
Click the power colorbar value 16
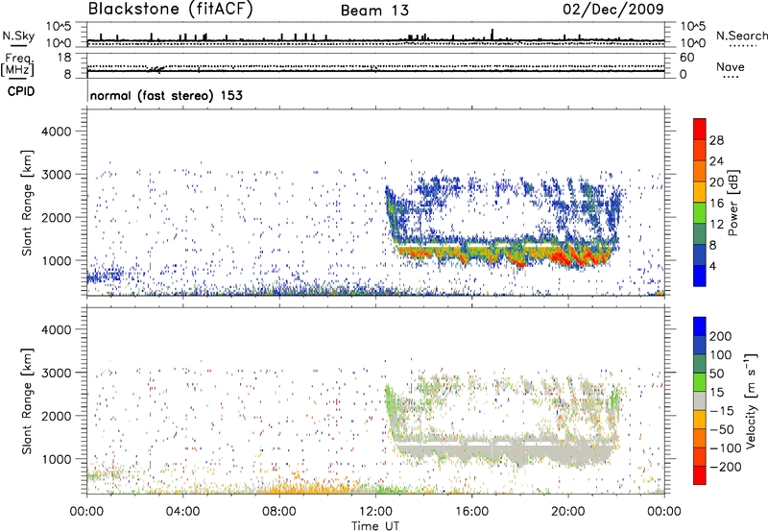point(716,204)
